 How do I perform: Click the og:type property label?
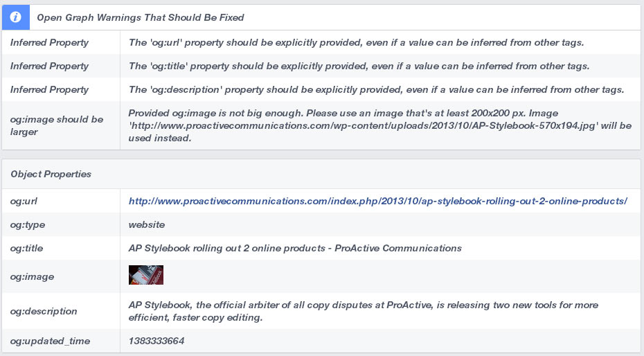pyautogui.click(x=28, y=224)
